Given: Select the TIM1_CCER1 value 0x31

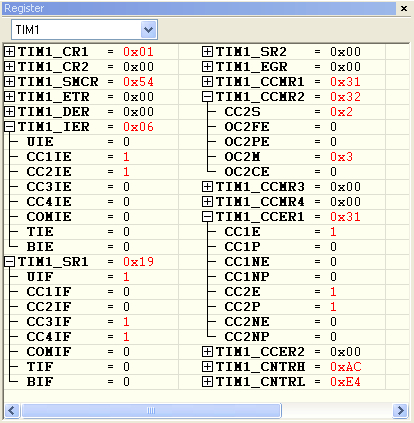Looking at the screenshot, I should 346,217.
